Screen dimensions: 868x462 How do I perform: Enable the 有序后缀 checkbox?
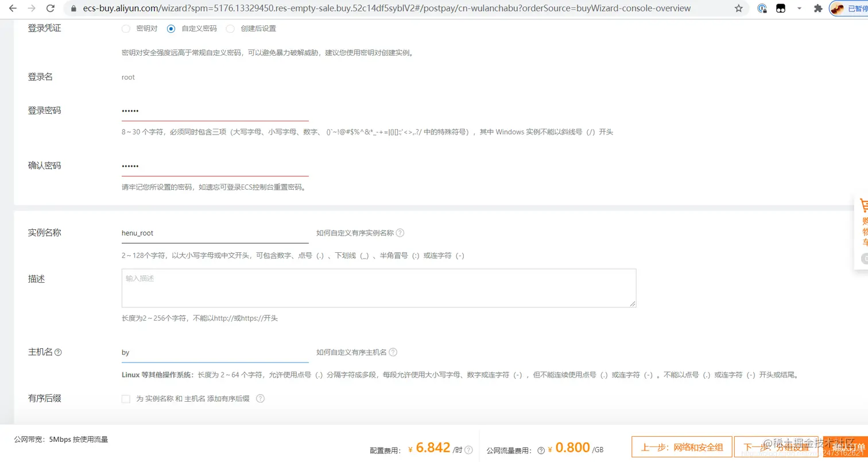tap(125, 398)
